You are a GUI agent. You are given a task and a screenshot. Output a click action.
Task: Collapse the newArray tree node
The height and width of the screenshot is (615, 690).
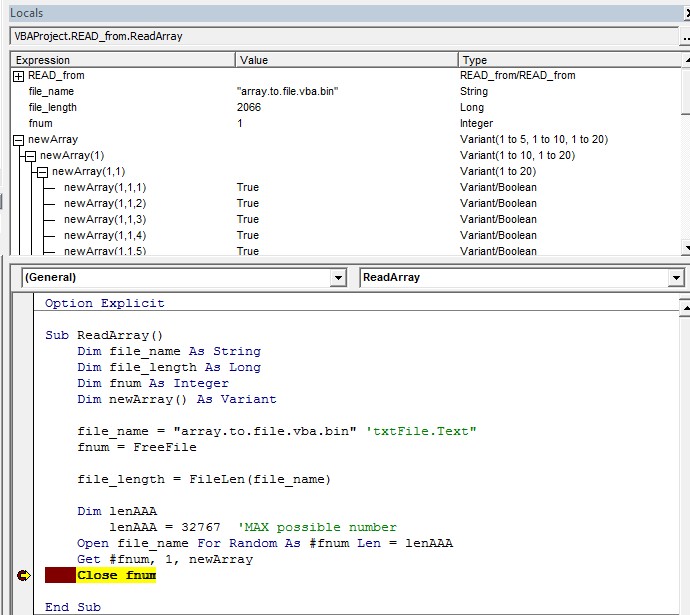coord(18,140)
